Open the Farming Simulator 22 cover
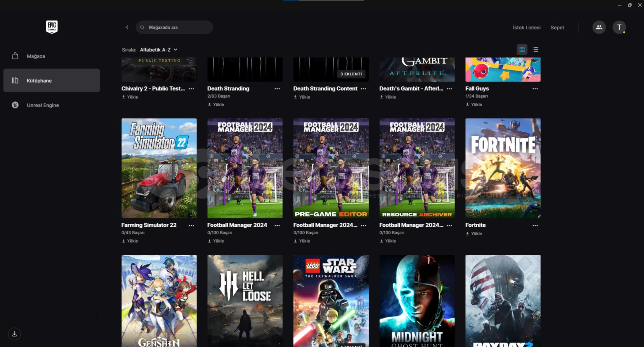The height and width of the screenshot is (347, 644). 159,168
